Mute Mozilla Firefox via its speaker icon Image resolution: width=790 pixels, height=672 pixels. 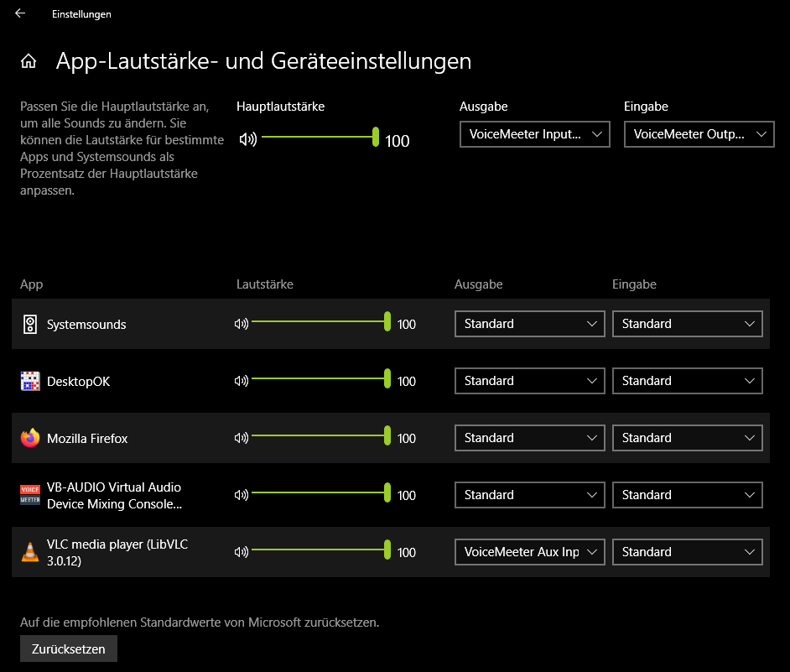(x=242, y=438)
